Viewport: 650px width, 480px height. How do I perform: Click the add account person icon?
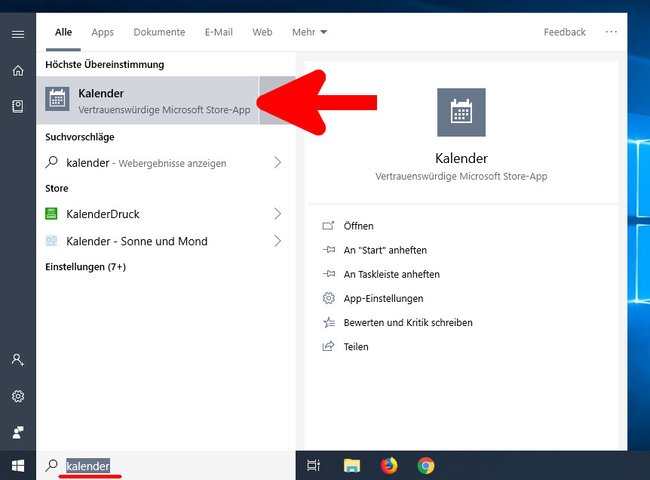(x=18, y=359)
